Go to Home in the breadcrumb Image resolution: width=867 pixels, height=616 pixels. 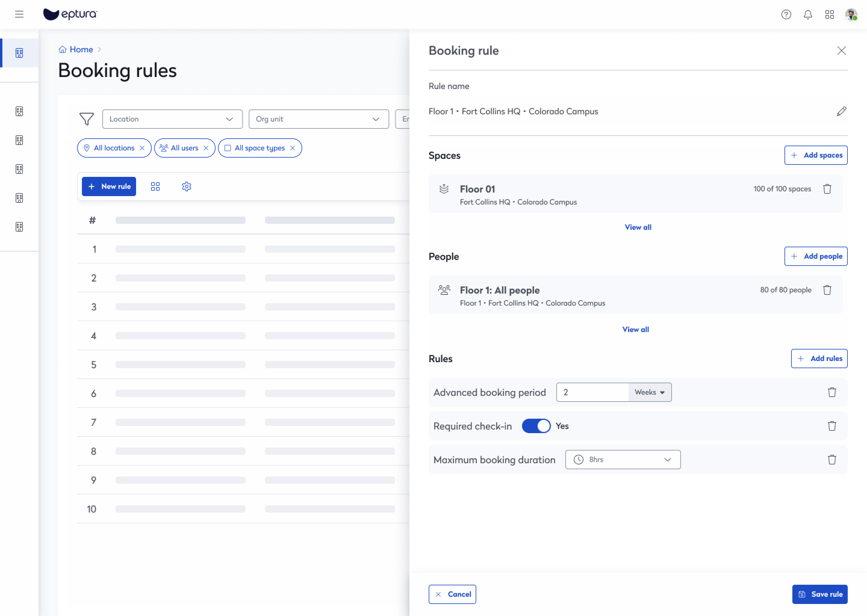coord(81,49)
